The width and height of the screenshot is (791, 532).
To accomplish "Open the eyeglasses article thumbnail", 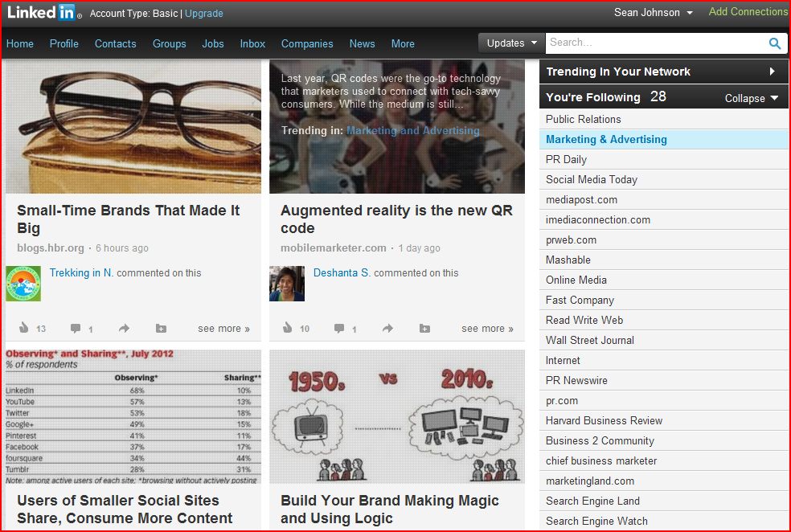I will [x=133, y=126].
